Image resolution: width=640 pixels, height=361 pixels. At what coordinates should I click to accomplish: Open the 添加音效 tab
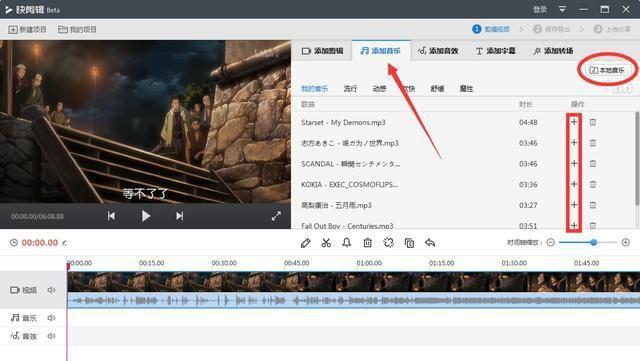click(438, 51)
